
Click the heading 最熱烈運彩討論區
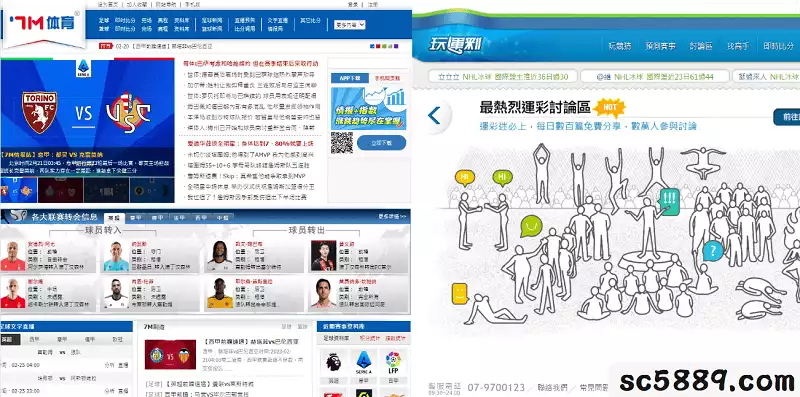point(535,107)
